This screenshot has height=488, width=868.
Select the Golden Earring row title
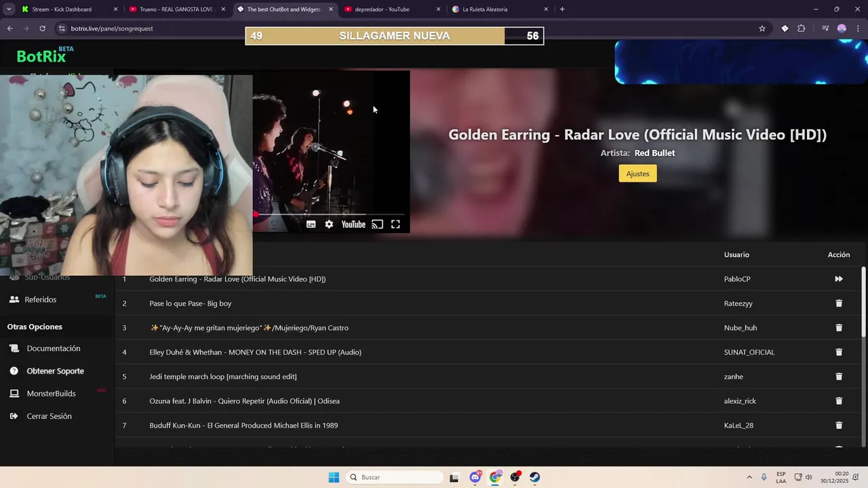click(237, 279)
